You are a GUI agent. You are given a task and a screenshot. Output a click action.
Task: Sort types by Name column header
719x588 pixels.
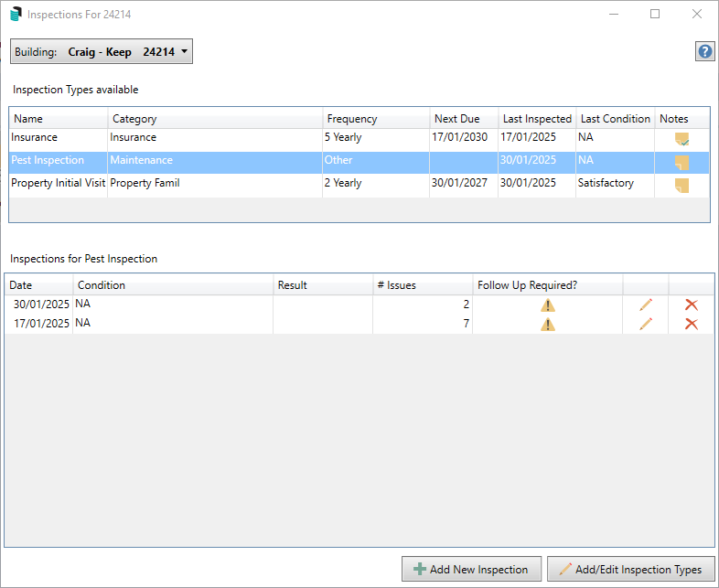pyautogui.click(x=59, y=119)
